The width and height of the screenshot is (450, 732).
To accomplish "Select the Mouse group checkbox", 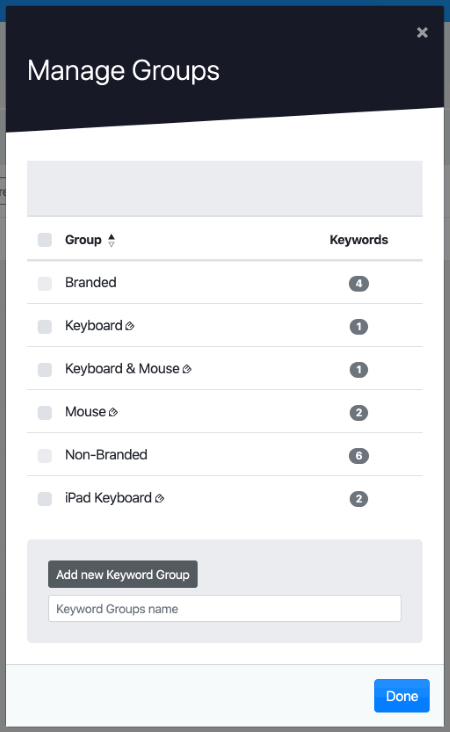I will (x=45, y=413).
